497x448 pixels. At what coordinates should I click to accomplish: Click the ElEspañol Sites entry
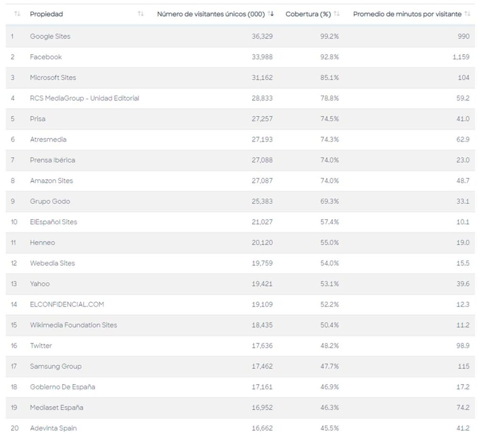54,222
